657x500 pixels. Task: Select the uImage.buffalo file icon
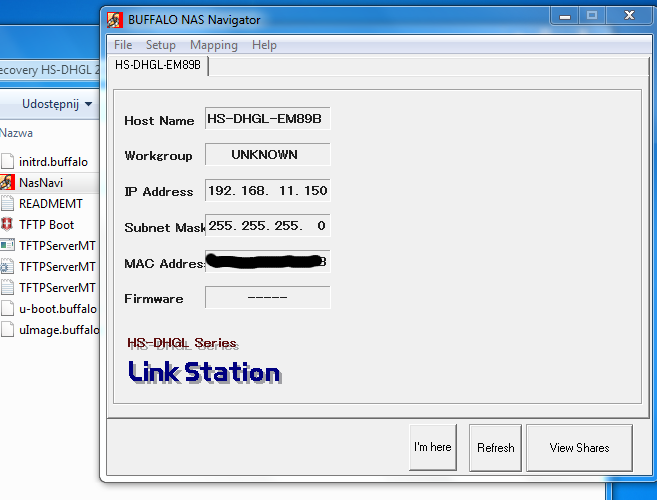coord(8,330)
